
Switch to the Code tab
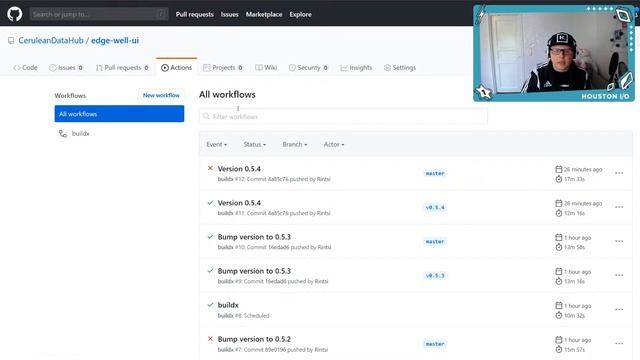pos(25,68)
